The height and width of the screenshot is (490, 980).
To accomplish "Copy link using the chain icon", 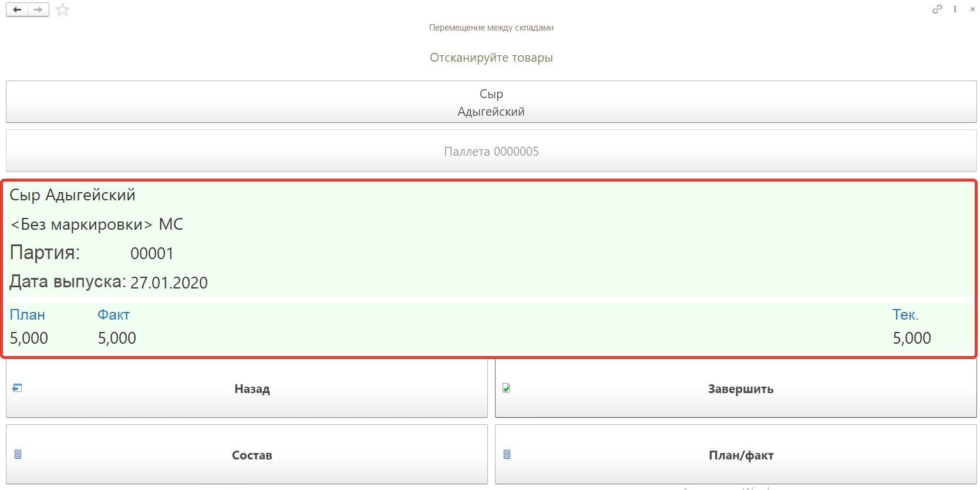I will pos(937,9).
